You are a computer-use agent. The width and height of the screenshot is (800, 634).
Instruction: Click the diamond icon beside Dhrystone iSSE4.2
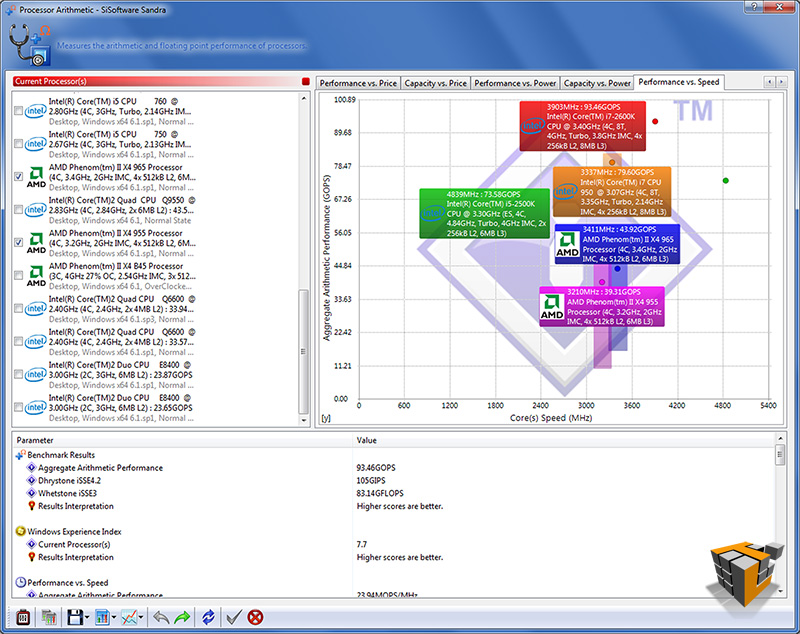coord(31,480)
